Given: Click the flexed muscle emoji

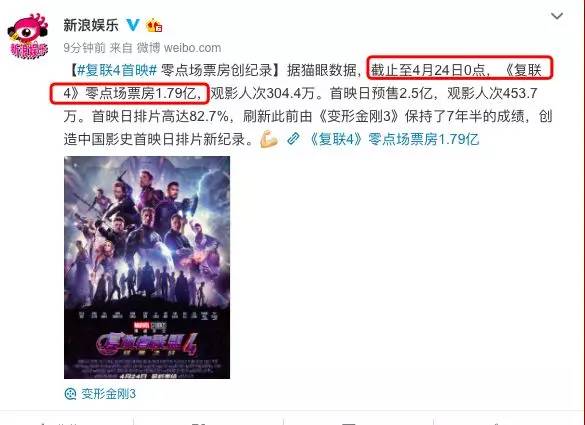Looking at the screenshot, I should (269, 139).
